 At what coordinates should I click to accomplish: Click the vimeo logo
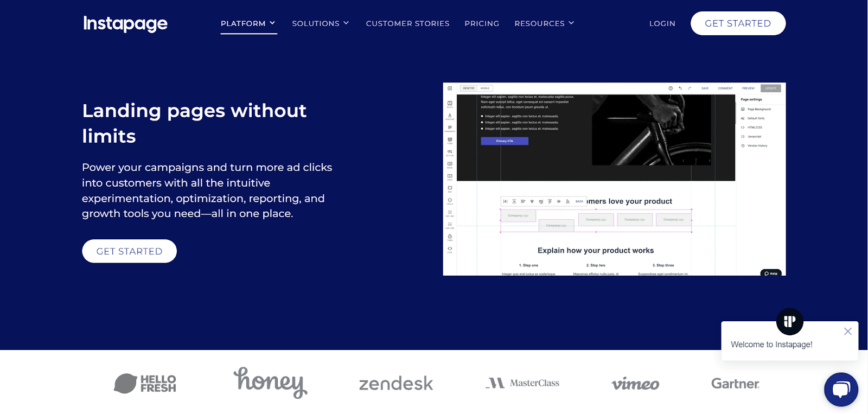coord(635,384)
